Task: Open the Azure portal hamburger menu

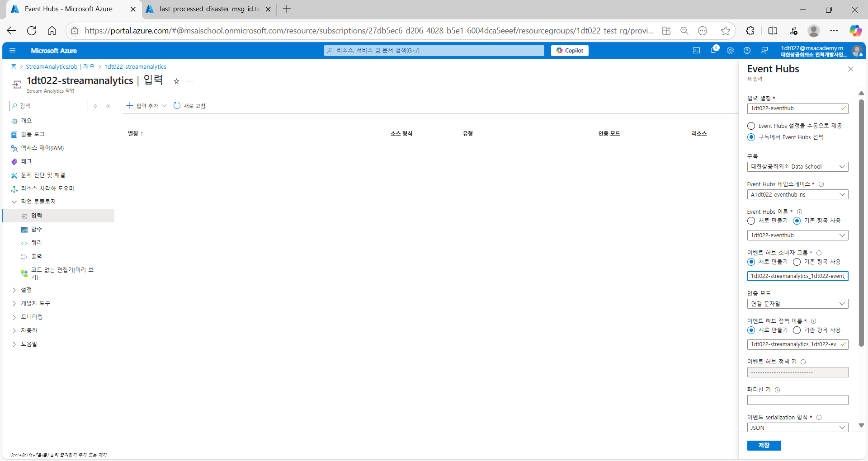Action: pyautogui.click(x=12, y=51)
